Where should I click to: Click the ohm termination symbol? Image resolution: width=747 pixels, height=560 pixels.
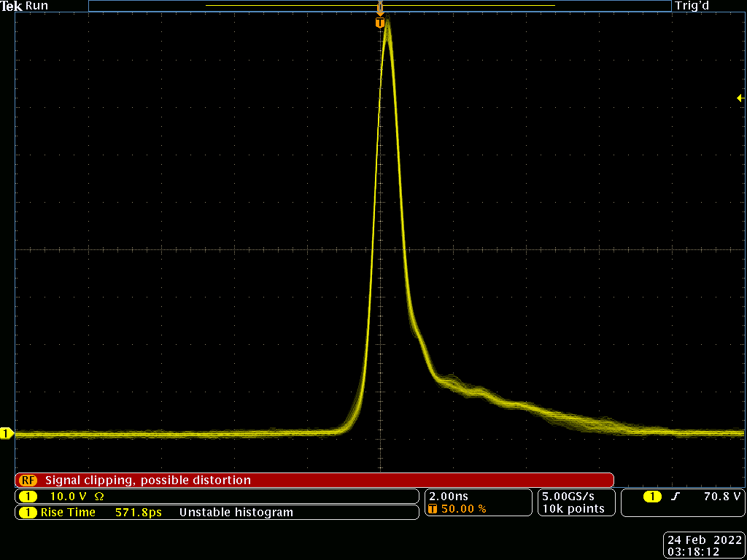point(99,497)
